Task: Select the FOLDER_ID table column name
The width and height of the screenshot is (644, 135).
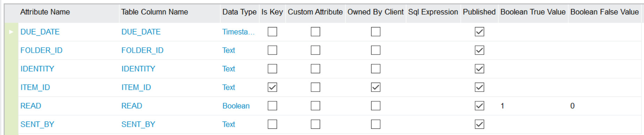Action: (142, 50)
